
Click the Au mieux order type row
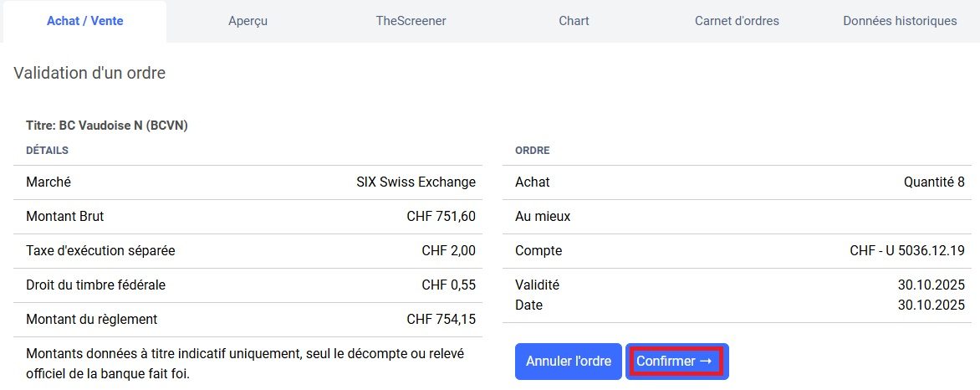[x=543, y=217]
